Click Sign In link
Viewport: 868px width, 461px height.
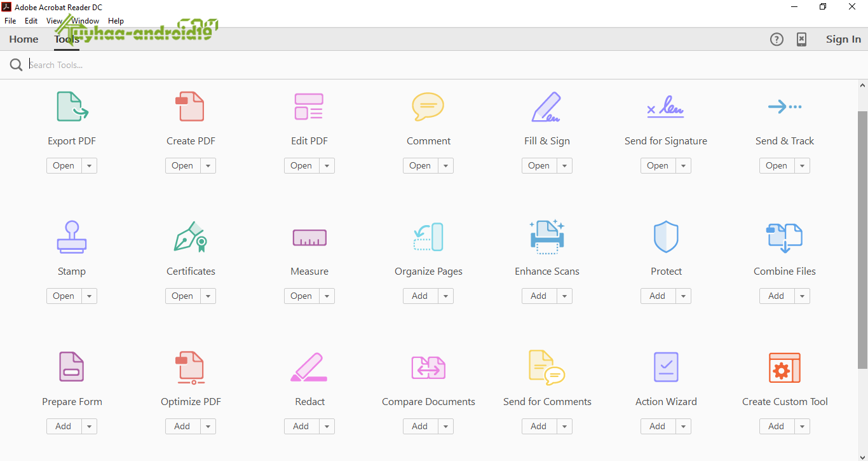pos(843,39)
